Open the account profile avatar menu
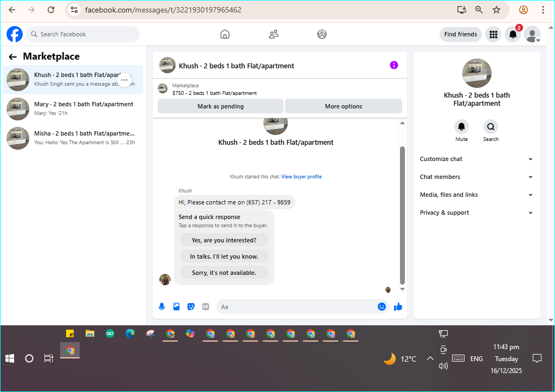 tap(532, 34)
